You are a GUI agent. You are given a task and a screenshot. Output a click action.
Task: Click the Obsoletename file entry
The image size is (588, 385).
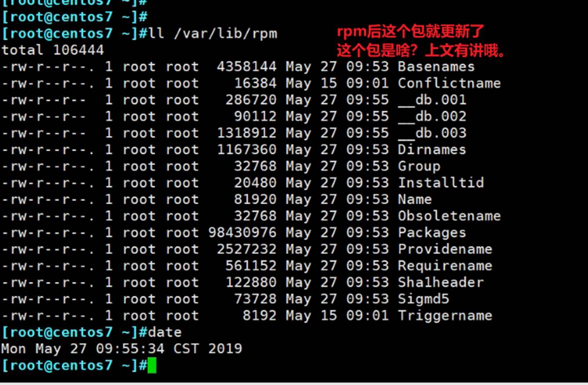tap(449, 216)
